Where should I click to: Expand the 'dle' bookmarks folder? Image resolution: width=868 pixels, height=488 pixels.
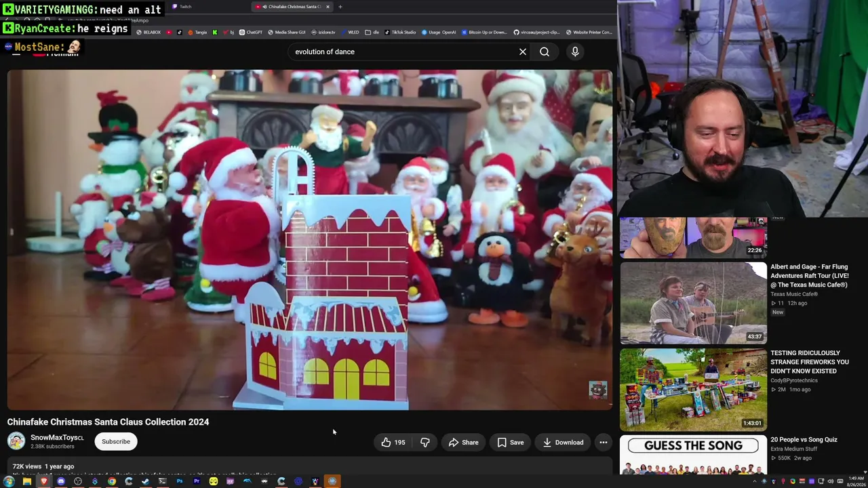372,32
